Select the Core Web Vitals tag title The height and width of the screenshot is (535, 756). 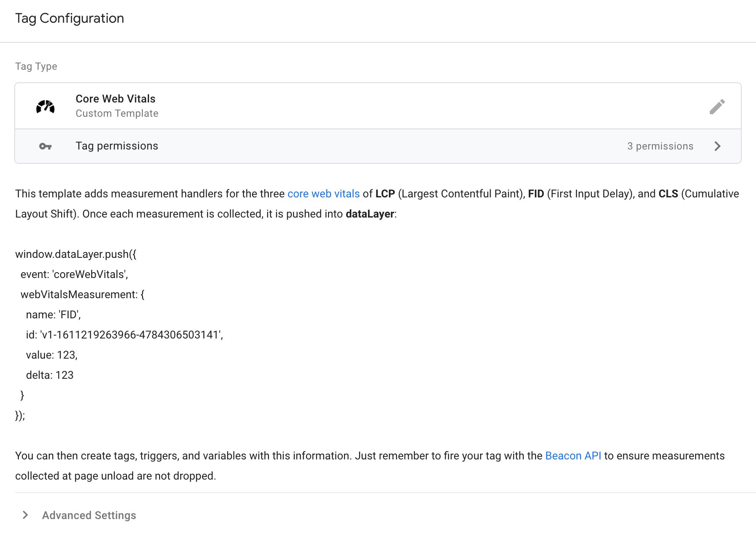(115, 99)
